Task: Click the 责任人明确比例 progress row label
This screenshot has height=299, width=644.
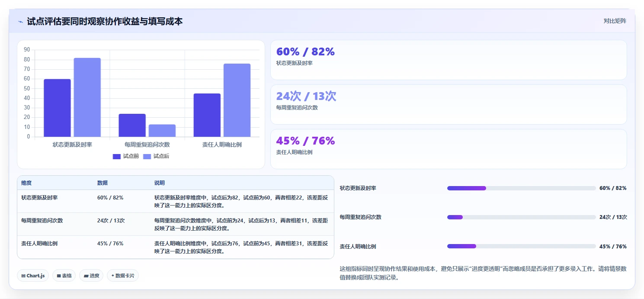Action: [x=358, y=247]
